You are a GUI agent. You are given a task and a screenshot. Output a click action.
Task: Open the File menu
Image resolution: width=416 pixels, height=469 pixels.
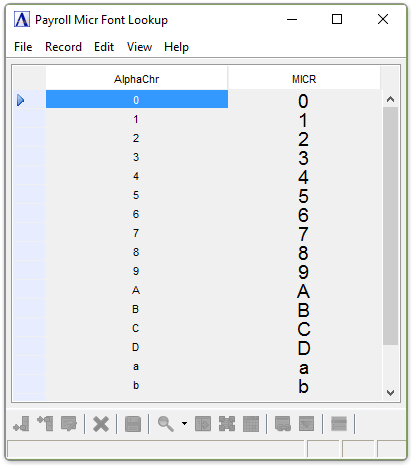pos(23,47)
